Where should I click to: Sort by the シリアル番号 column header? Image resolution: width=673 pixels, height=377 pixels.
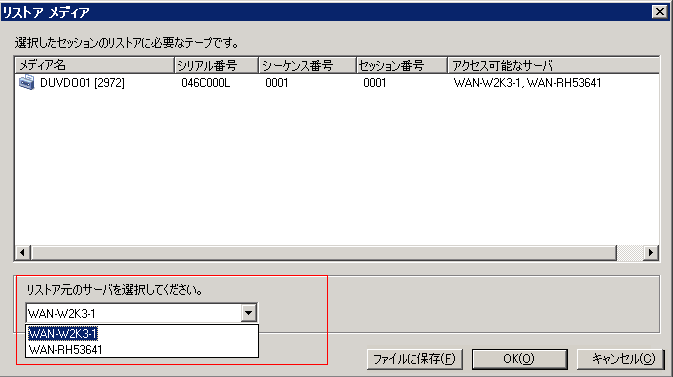[x=216, y=65]
